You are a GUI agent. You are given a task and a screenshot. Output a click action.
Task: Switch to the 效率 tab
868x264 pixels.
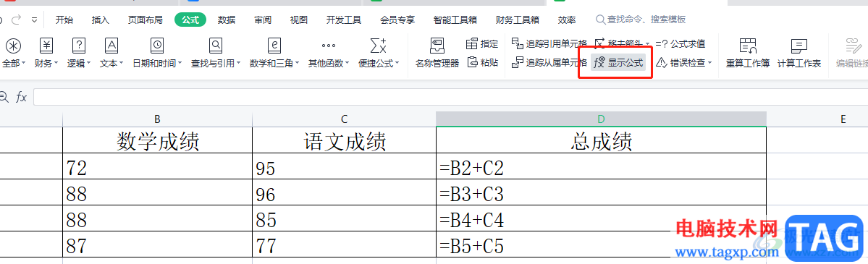coord(566,20)
